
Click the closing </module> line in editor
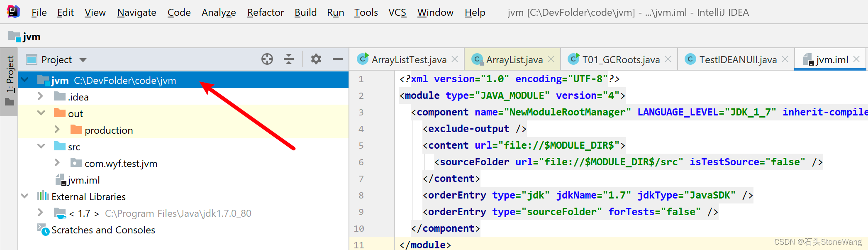[425, 245]
